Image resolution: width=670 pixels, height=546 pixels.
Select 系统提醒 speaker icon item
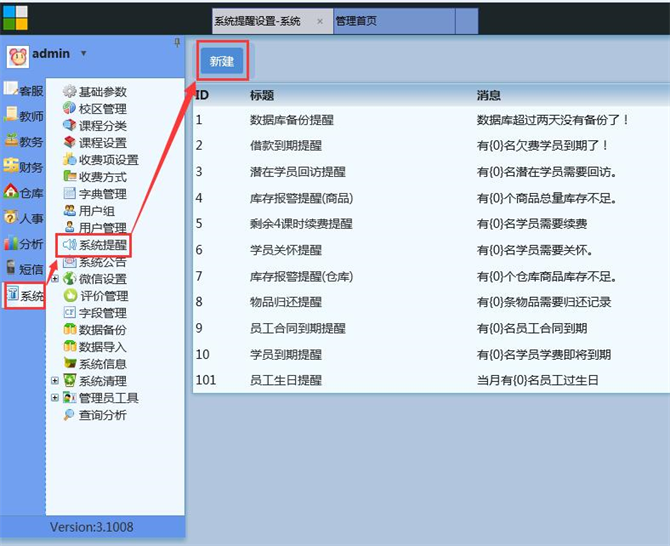coord(94,245)
